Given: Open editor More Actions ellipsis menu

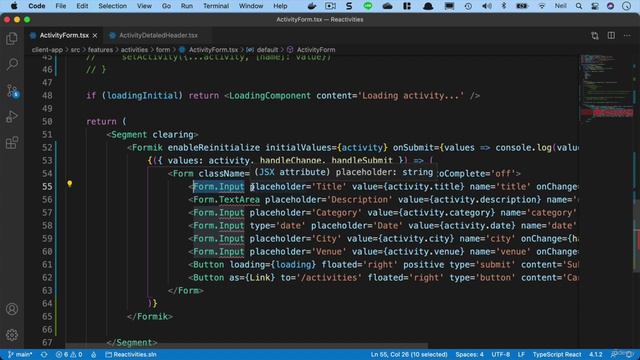Looking at the screenshot, I should pyautogui.click(x=627, y=36).
